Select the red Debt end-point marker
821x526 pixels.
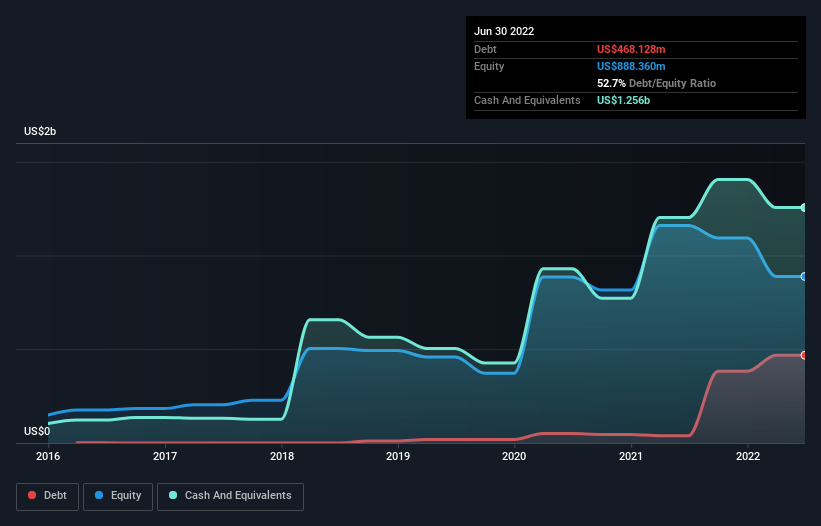[804, 355]
